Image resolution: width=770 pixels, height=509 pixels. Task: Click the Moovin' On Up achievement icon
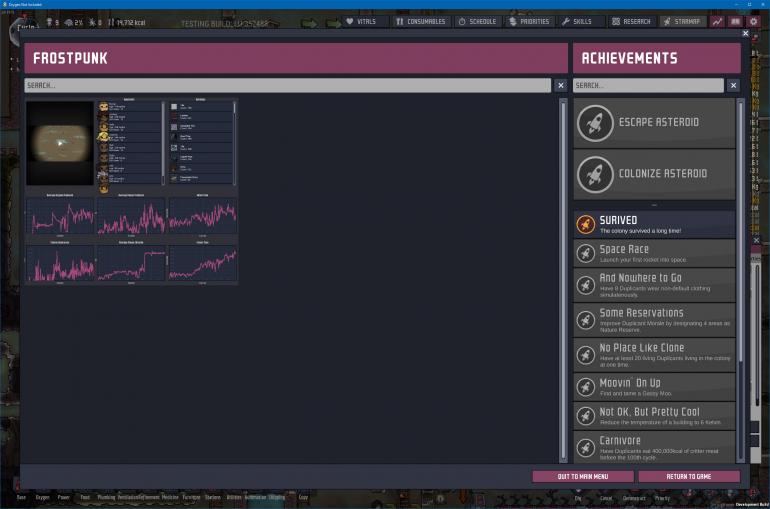pyautogui.click(x=586, y=388)
